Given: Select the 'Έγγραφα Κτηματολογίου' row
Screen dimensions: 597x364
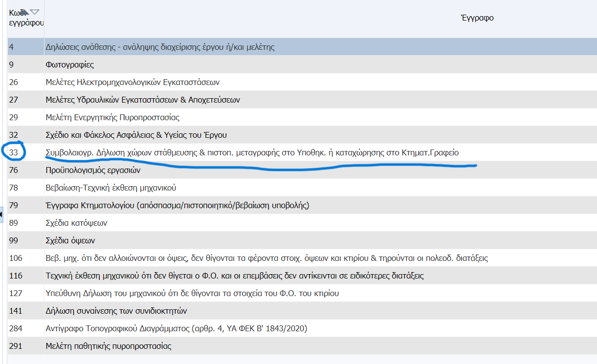Looking at the screenshot, I should click(x=177, y=206).
